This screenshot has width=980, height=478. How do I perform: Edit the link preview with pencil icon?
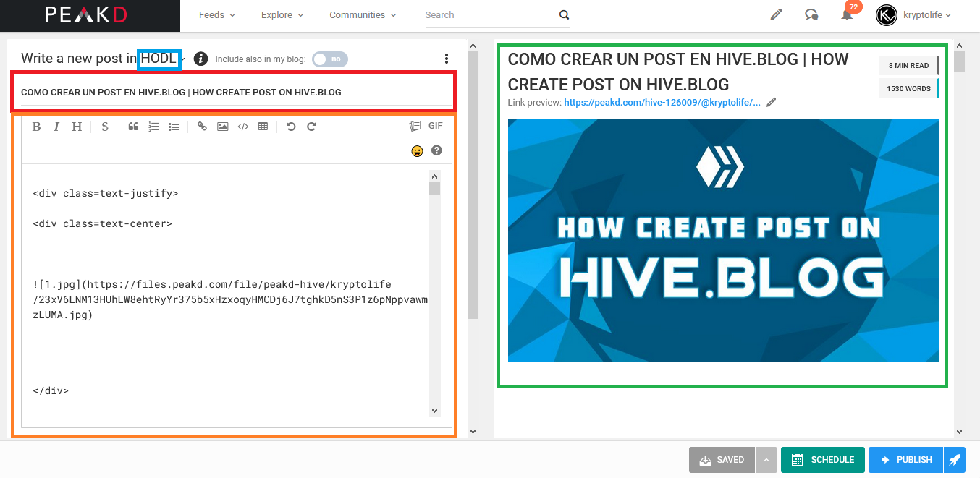[x=771, y=103]
